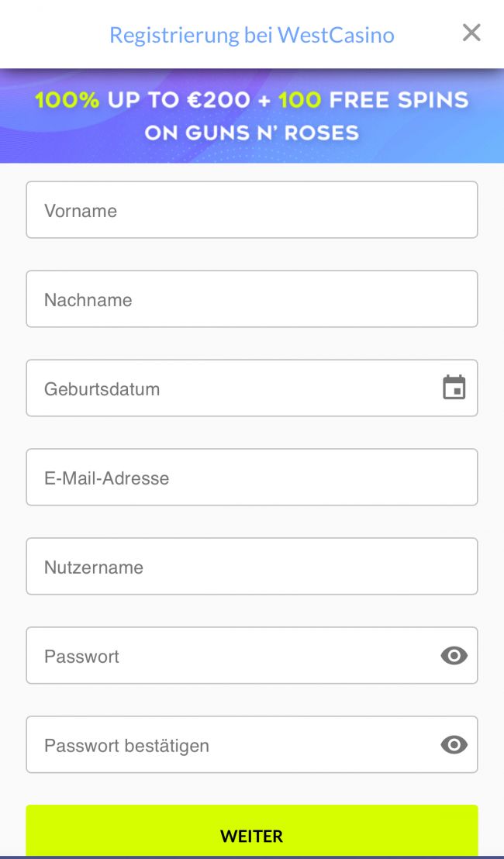Focus the Vorname input field

(x=251, y=210)
